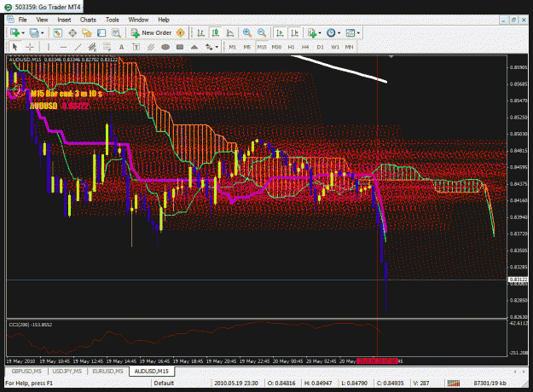Switch chart to Bar Chart style

click(200, 33)
